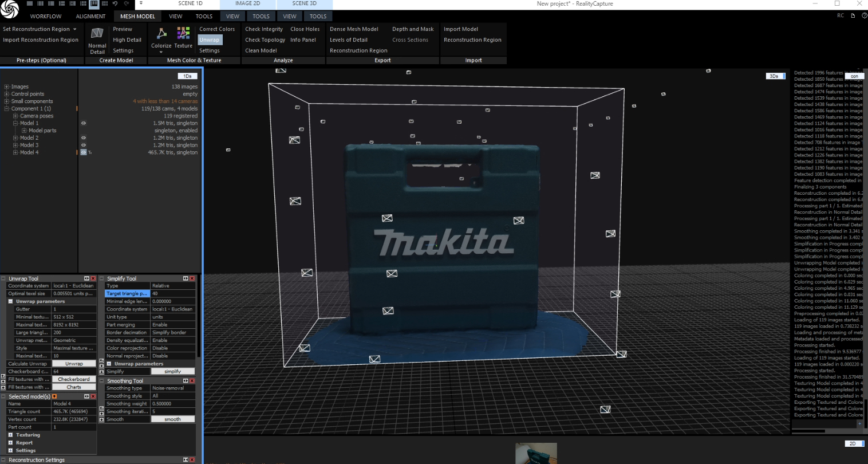
Task: Open the Set Reconstruction Region dropdown arrow
Action: (74, 29)
